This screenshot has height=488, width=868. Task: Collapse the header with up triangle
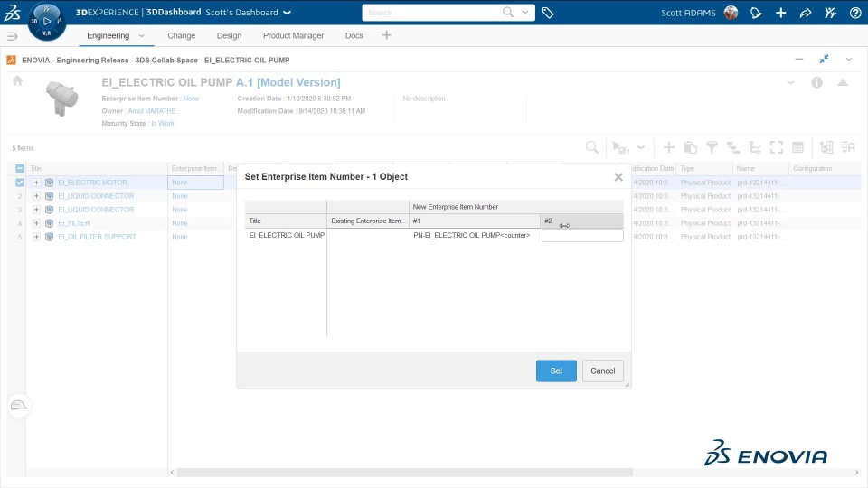[x=843, y=82]
